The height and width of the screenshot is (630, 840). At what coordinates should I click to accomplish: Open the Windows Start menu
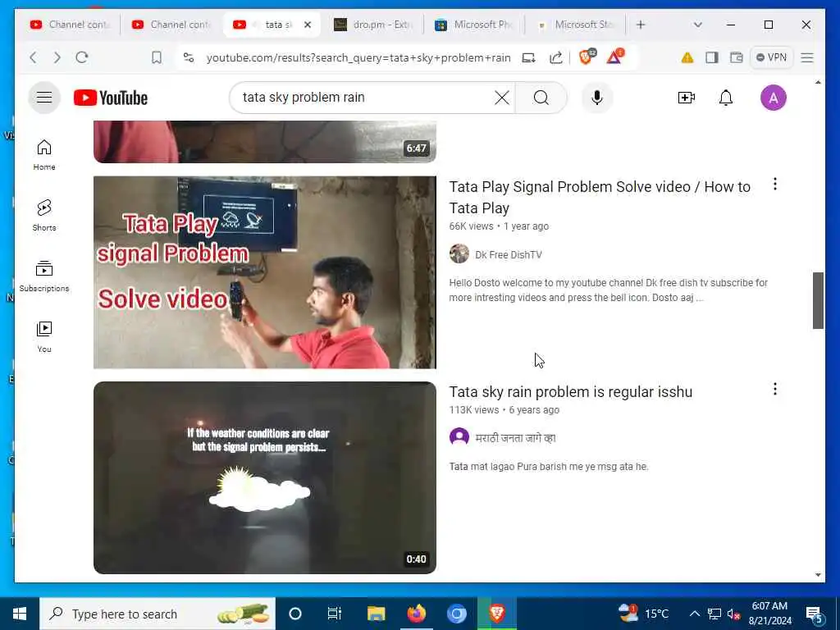click(x=20, y=614)
